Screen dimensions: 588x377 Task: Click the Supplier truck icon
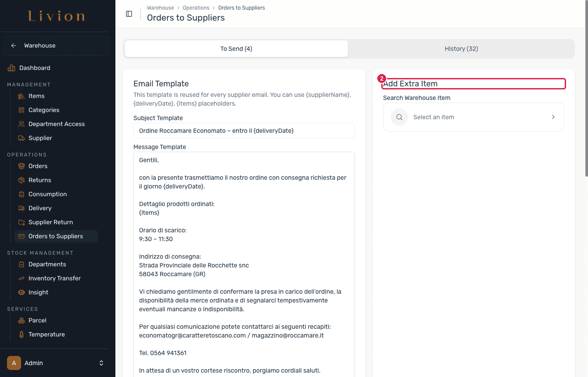(22, 138)
